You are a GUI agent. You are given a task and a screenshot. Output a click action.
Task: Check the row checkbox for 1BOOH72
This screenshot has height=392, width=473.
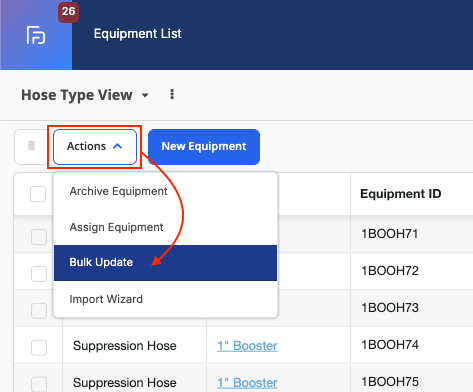(x=39, y=274)
